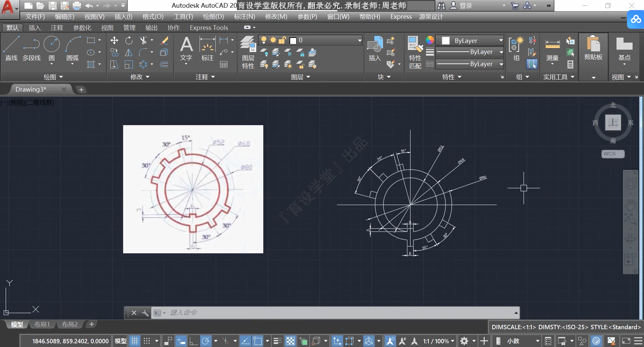The width and height of the screenshot is (644, 347).
Task: Click the Group (组) icon
Action: coord(516,49)
